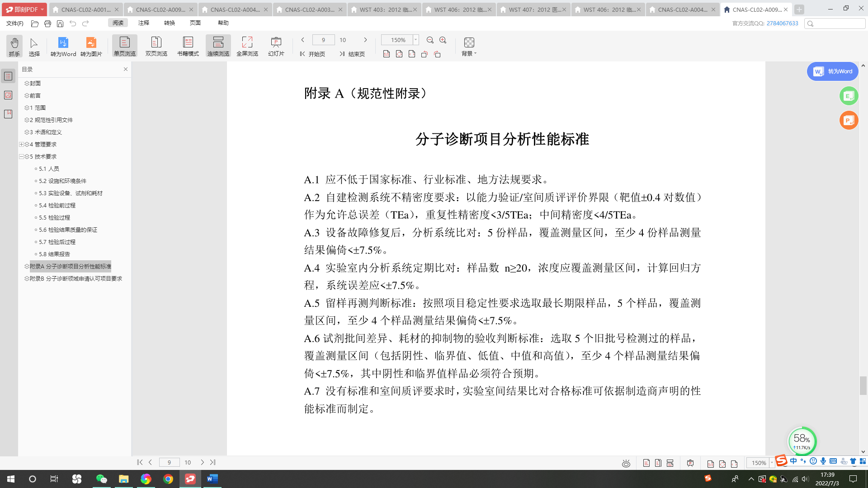The image size is (868, 488).
Task: Click the zoom out magnifier icon
Action: [430, 40]
